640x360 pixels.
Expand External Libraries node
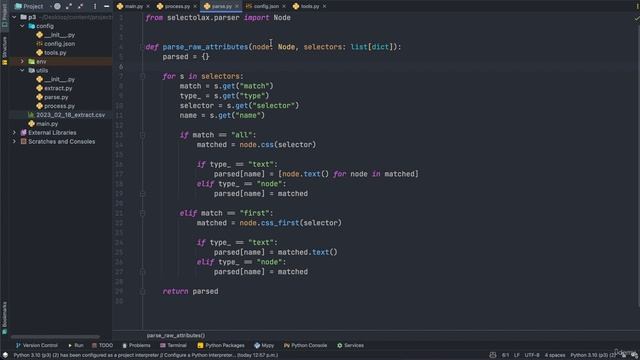click(14, 132)
